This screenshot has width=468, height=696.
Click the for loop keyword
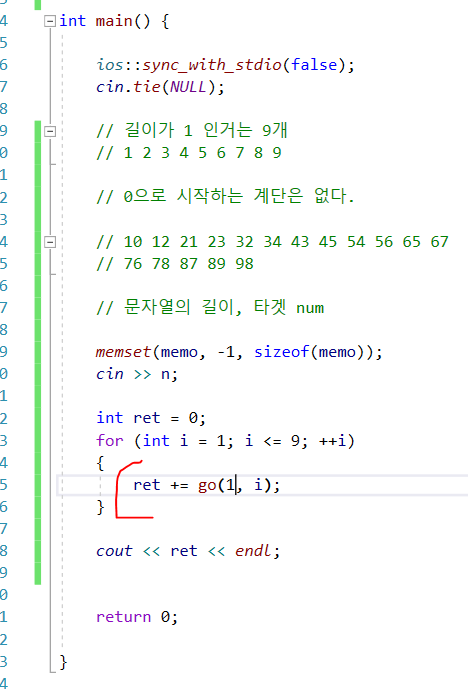(x=110, y=441)
